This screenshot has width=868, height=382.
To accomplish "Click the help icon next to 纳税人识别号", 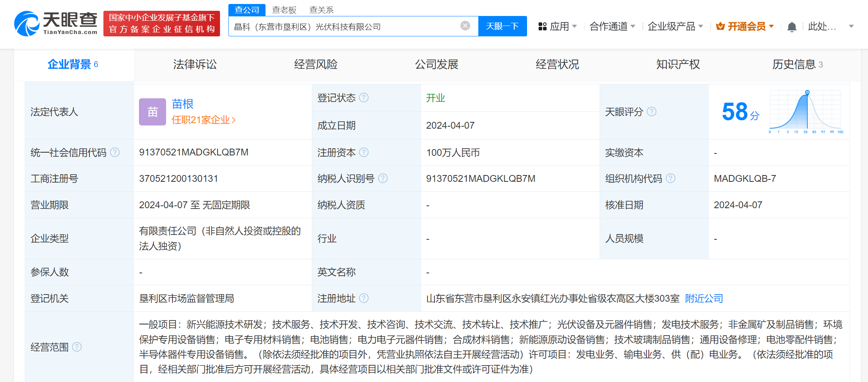I will (383, 179).
